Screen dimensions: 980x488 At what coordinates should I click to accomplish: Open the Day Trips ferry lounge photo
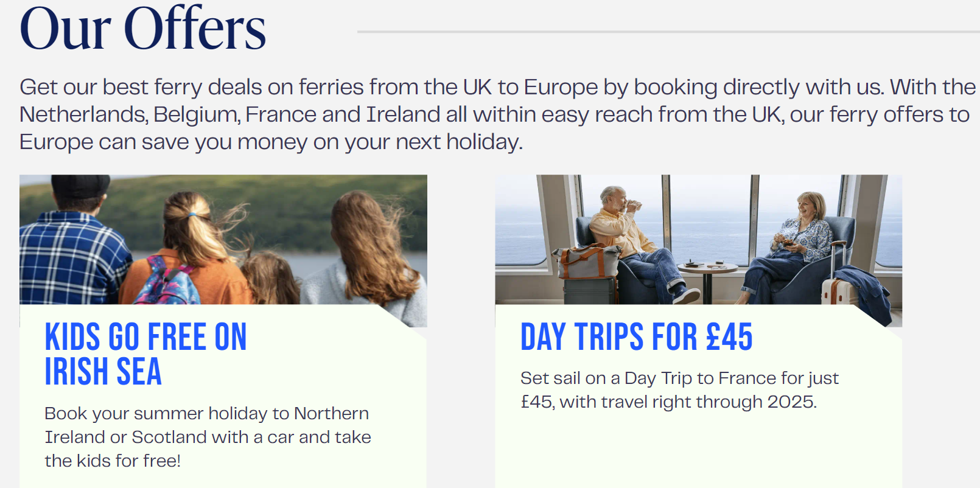point(698,239)
